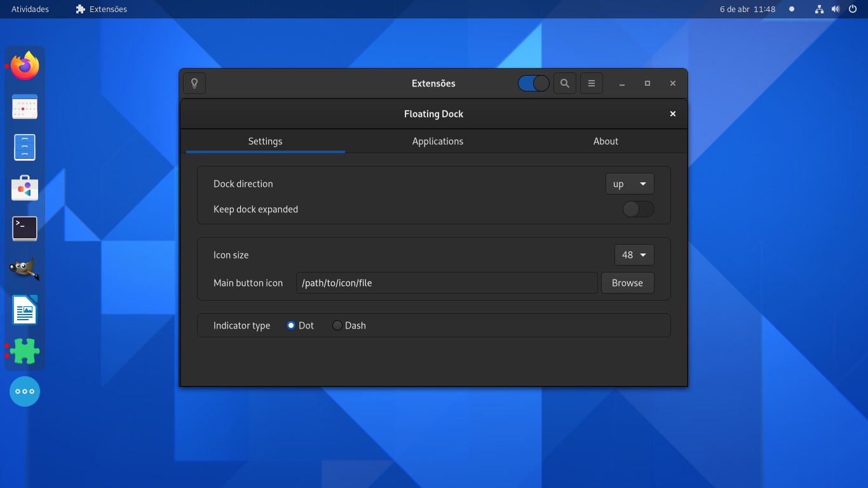The image size is (868, 488).
Task: Toggle the master extensions switch off
Action: 533,83
